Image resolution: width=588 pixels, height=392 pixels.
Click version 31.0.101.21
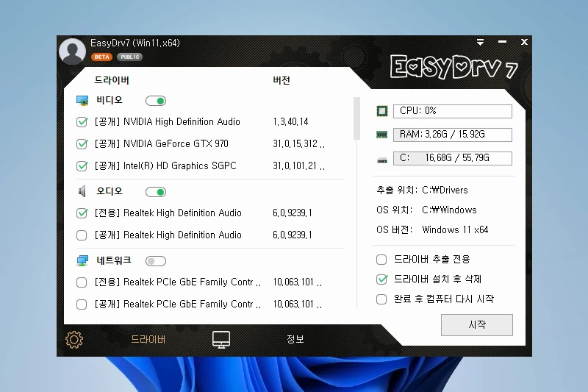[x=298, y=165]
